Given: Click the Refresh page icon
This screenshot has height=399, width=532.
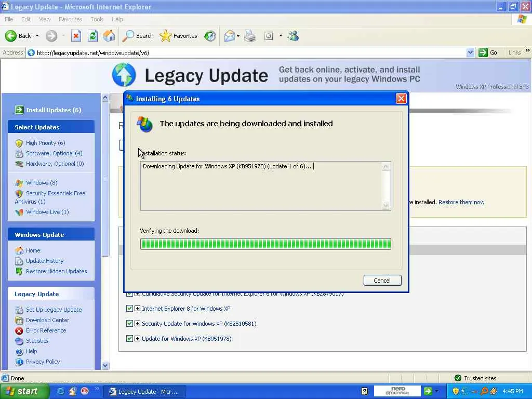Looking at the screenshot, I should coord(92,36).
